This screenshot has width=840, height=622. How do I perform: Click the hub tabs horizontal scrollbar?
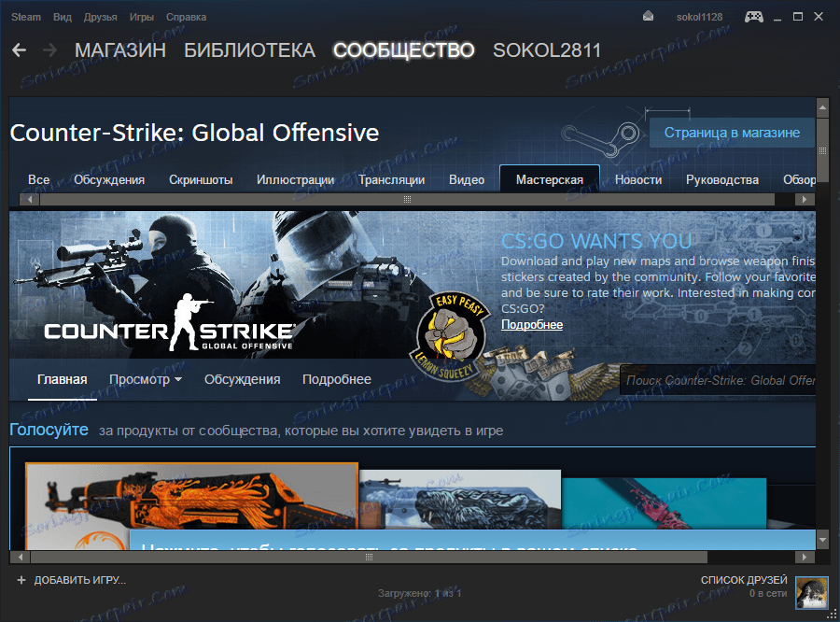click(x=407, y=200)
